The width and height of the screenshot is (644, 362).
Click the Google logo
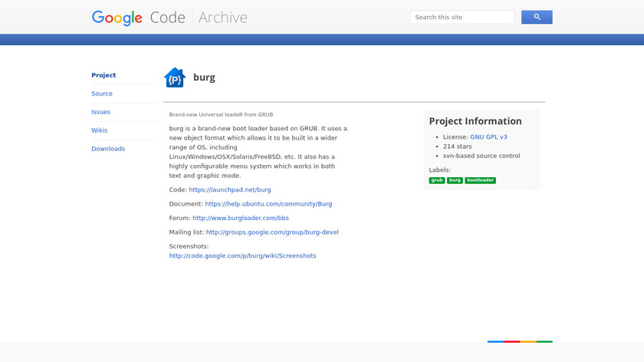(117, 18)
